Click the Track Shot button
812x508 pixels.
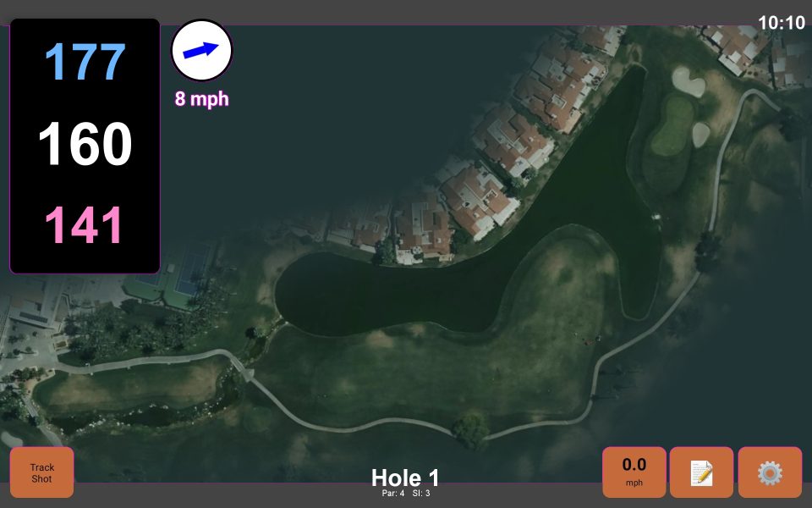pos(42,472)
